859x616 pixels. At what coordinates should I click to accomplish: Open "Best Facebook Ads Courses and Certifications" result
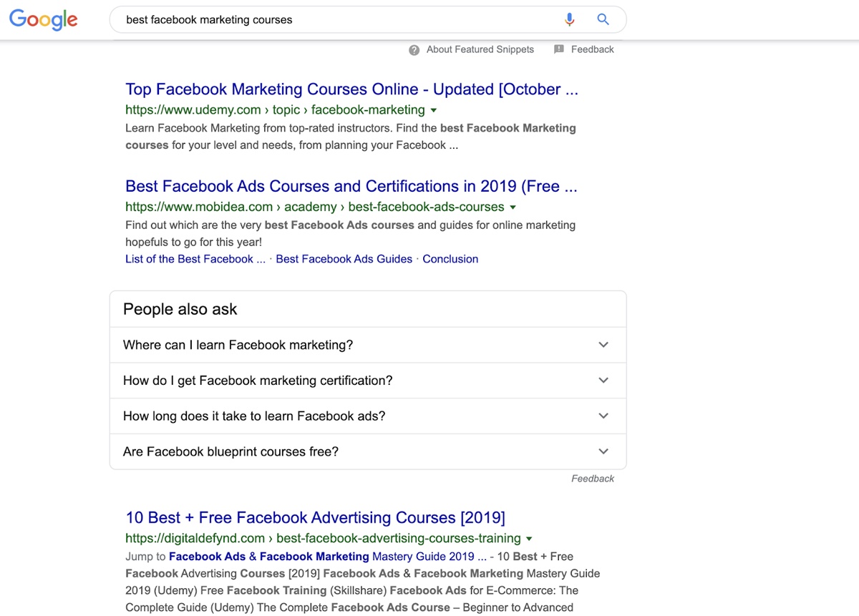point(351,187)
